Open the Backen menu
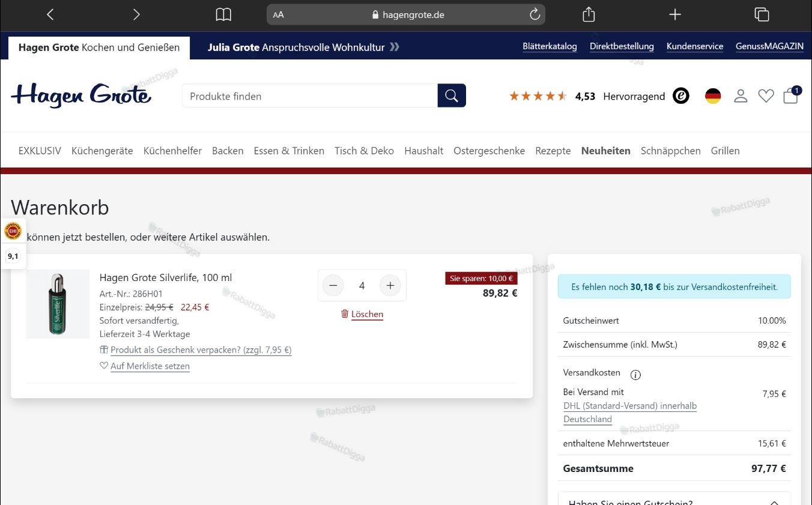 [228, 151]
